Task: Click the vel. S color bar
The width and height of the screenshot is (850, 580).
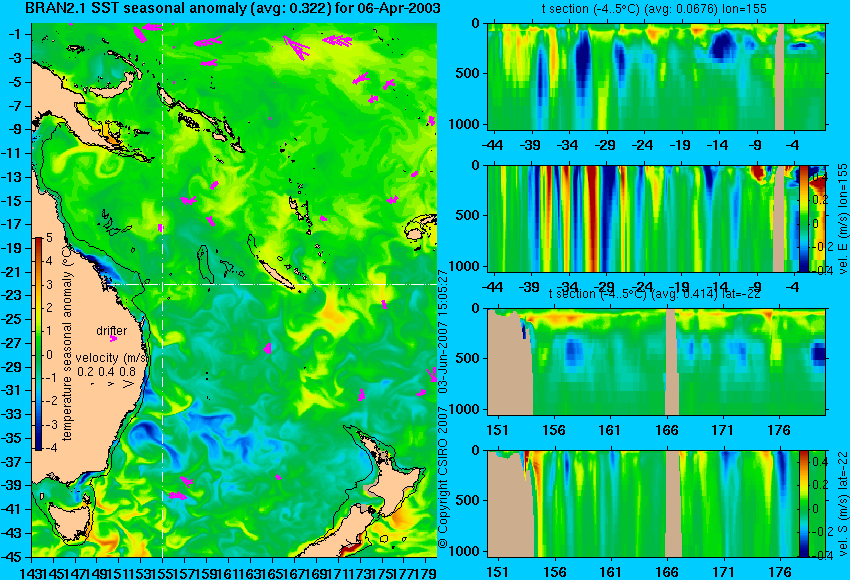Action: pyautogui.click(x=803, y=503)
